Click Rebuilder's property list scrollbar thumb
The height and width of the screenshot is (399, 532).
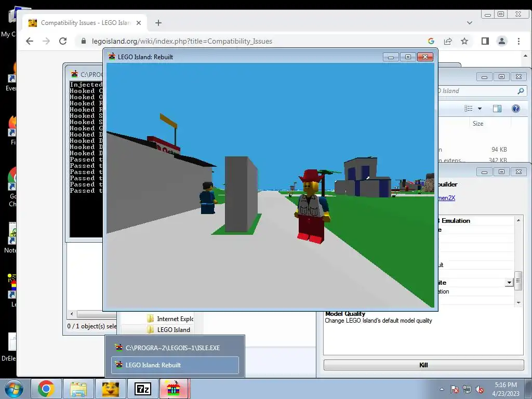[x=518, y=281]
